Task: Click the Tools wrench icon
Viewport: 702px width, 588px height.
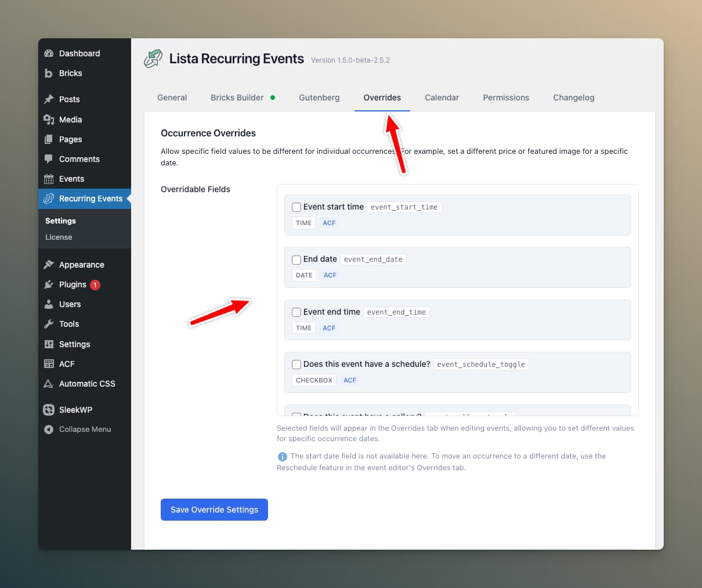Action: tap(49, 324)
